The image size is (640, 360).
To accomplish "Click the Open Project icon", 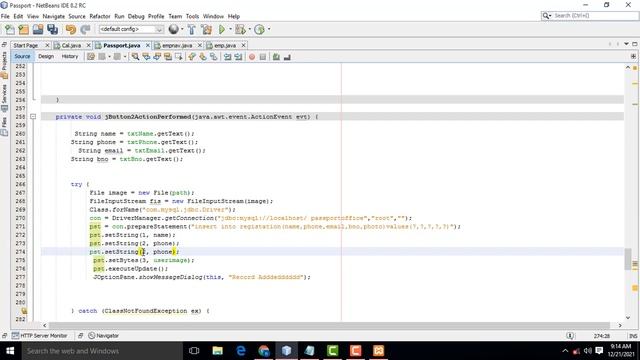I will point(38,29).
